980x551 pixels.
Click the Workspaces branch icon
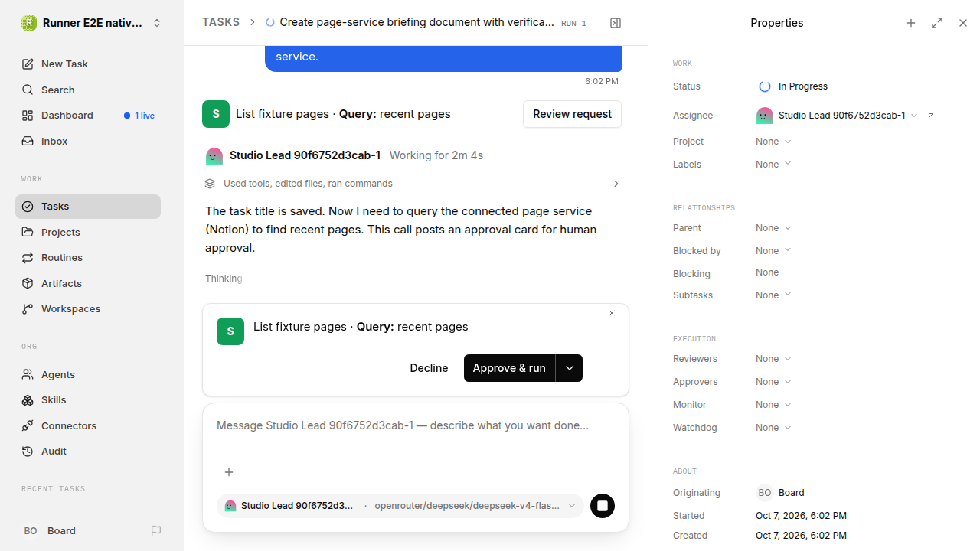pyautogui.click(x=28, y=309)
